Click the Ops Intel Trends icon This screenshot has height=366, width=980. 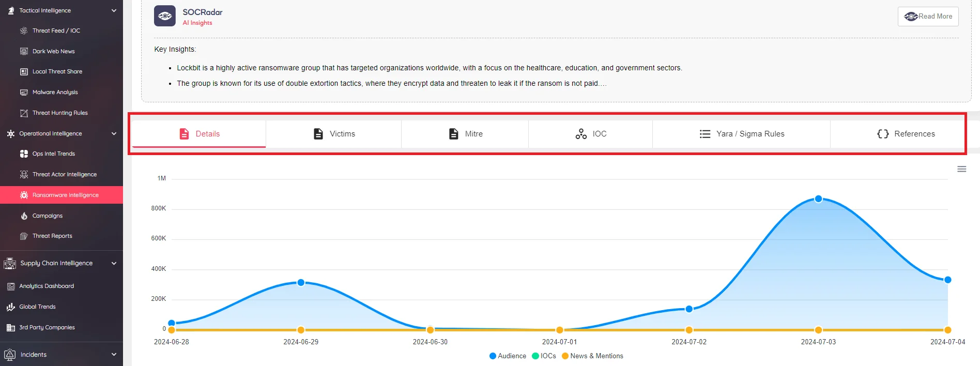pyautogui.click(x=24, y=154)
